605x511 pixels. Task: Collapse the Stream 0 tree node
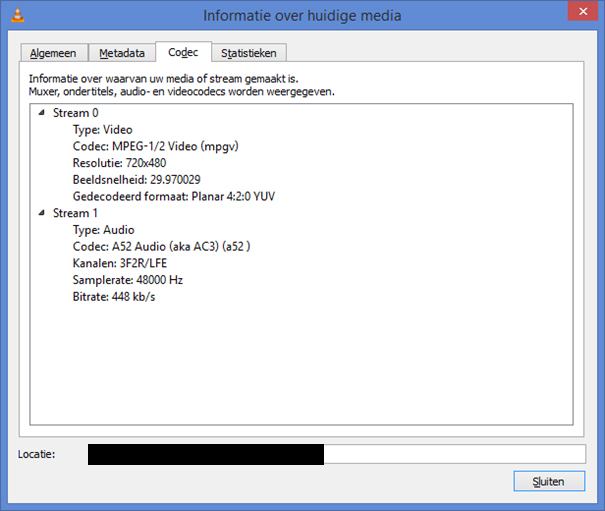[x=42, y=113]
